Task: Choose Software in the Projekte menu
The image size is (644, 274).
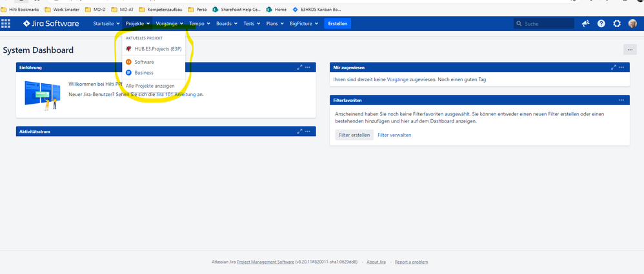Action: point(154,62)
